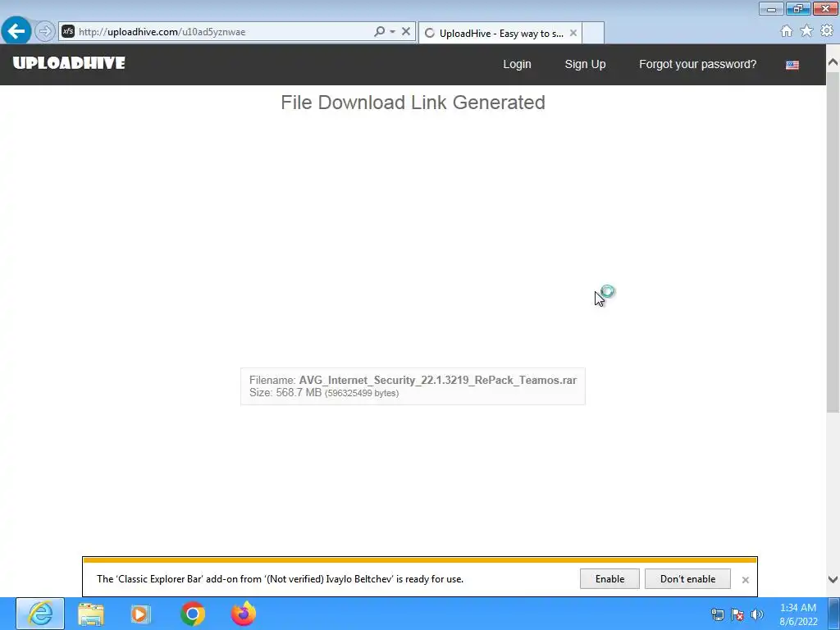The image size is (840, 630).
Task: Open the browser Home icon
Action: [787, 31]
